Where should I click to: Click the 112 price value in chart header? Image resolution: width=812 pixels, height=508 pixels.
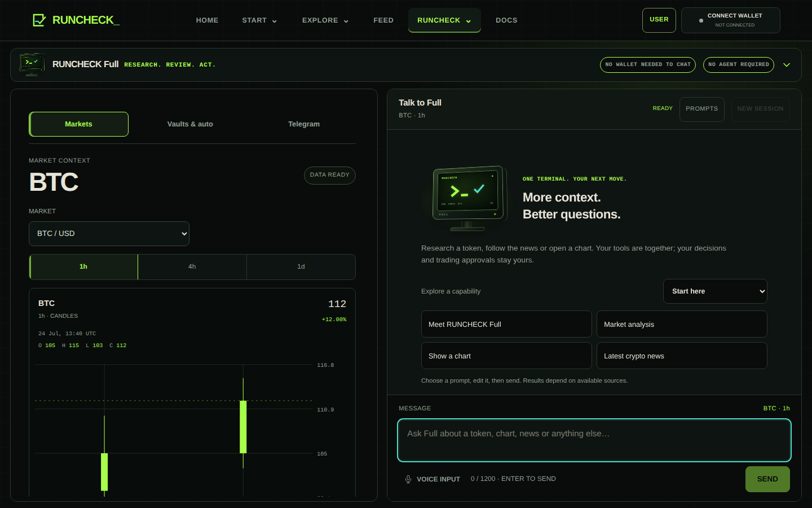[337, 304]
